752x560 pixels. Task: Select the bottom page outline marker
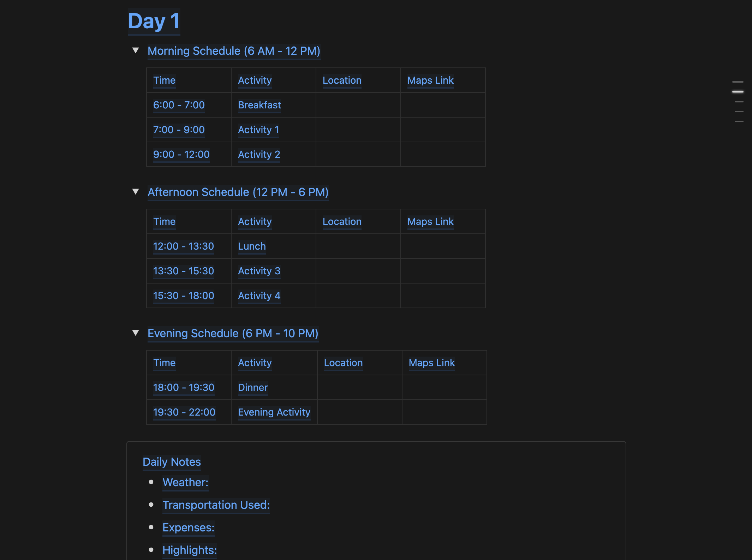pyautogui.click(x=739, y=121)
